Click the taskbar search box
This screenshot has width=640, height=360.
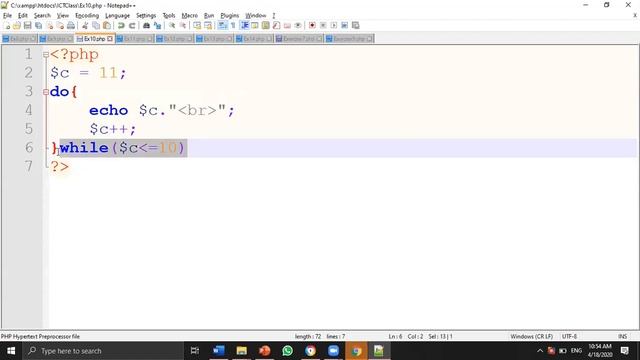tap(103, 351)
